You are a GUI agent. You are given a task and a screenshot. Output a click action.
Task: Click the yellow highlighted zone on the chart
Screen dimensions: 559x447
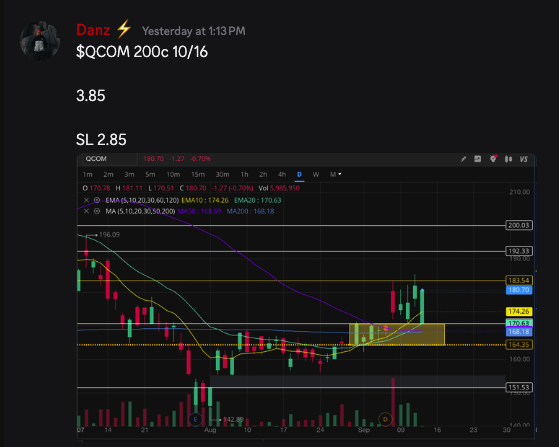(396, 334)
